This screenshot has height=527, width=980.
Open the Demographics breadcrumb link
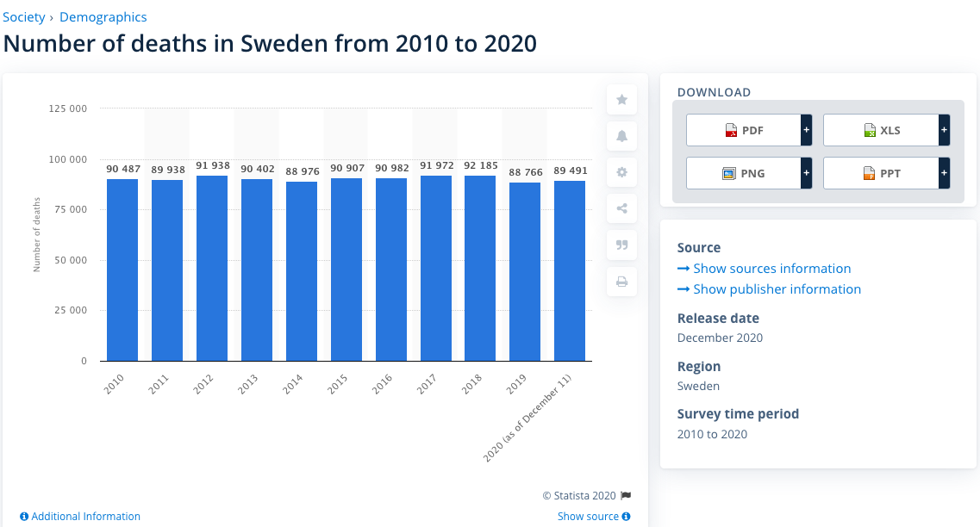103,17
